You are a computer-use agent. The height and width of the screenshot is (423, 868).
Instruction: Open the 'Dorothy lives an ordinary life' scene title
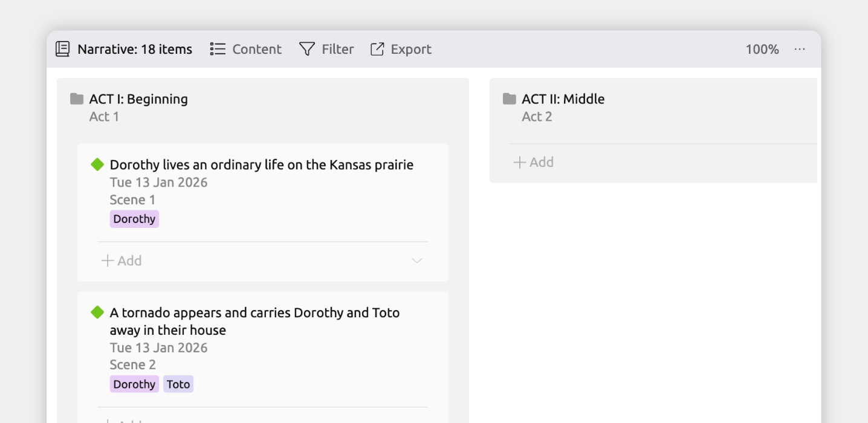coord(262,164)
